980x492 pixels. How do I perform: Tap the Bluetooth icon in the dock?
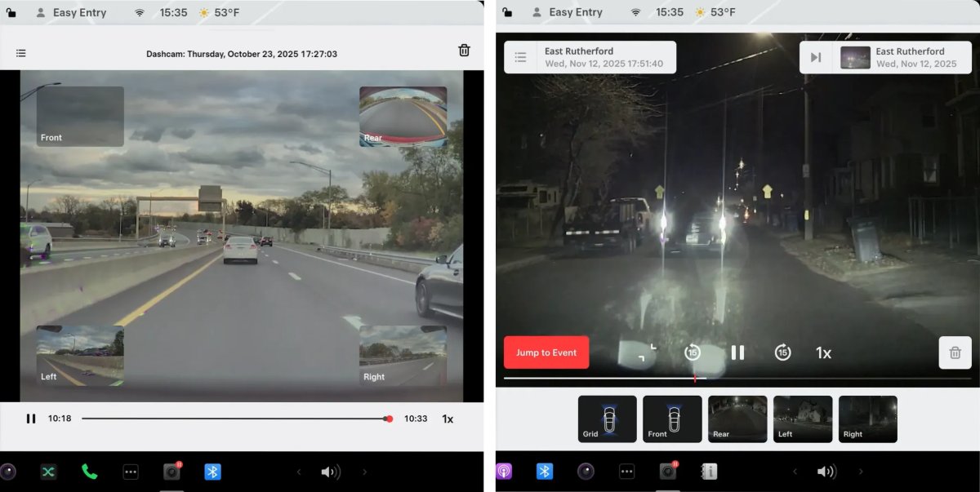tap(213, 472)
